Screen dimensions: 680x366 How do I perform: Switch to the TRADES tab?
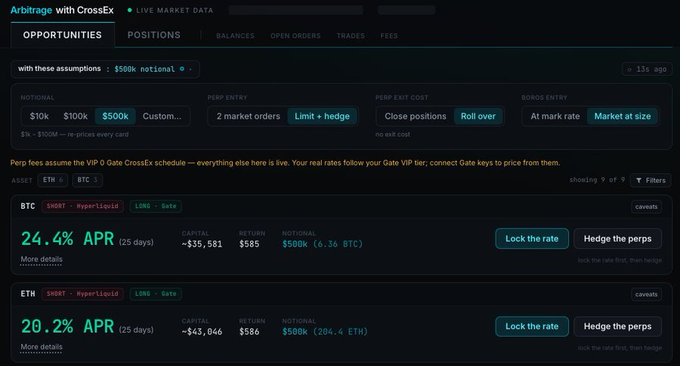coord(350,36)
